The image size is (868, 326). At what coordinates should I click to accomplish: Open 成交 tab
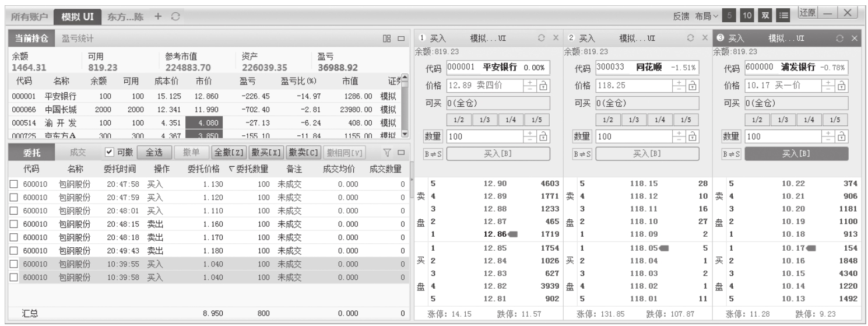[x=78, y=153]
